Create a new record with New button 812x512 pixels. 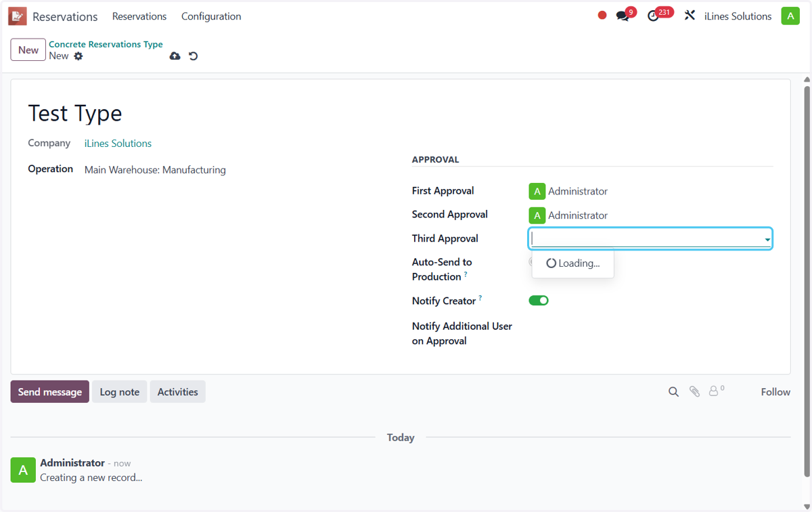click(x=28, y=49)
